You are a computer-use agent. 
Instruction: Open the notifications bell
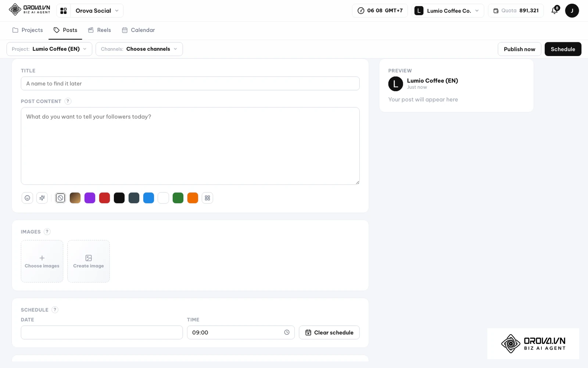(555, 10)
